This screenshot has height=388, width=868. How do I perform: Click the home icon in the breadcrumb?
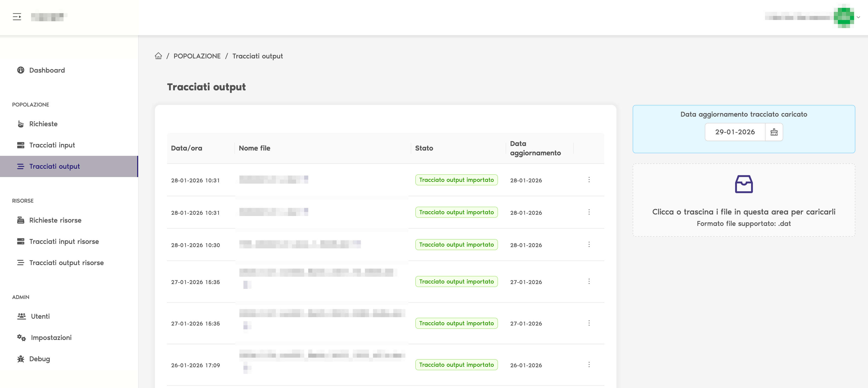(158, 56)
